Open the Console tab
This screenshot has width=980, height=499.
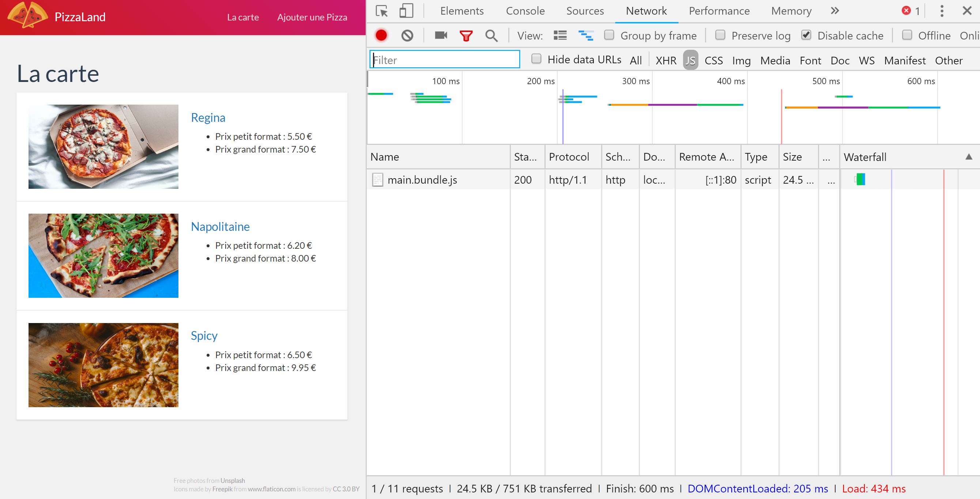point(525,11)
